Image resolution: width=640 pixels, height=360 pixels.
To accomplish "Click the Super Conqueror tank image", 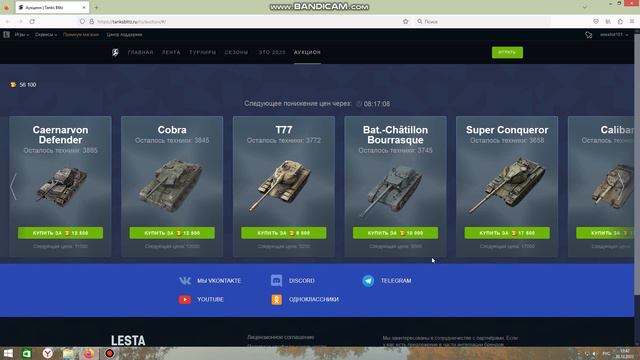I will (x=506, y=186).
